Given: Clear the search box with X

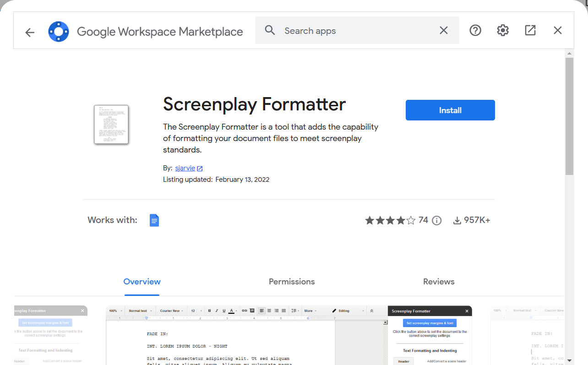Looking at the screenshot, I should click(x=444, y=30).
